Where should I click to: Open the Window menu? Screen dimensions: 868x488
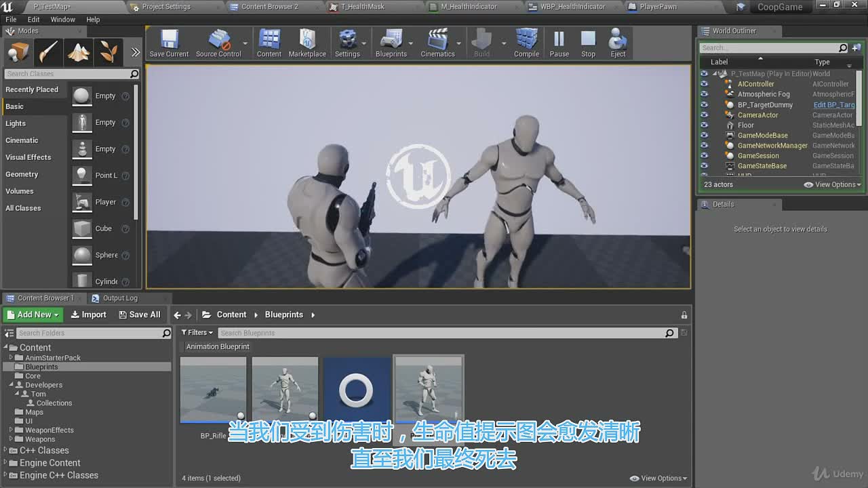point(62,20)
